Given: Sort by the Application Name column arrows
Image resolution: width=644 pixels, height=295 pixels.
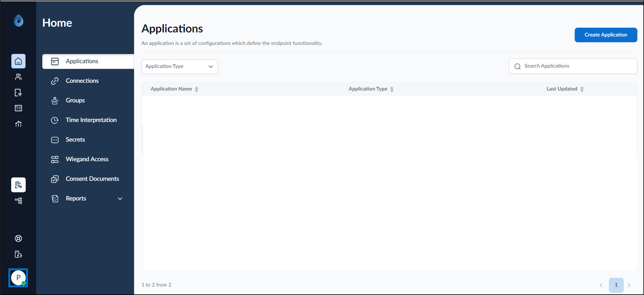Looking at the screenshot, I should click(196, 89).
